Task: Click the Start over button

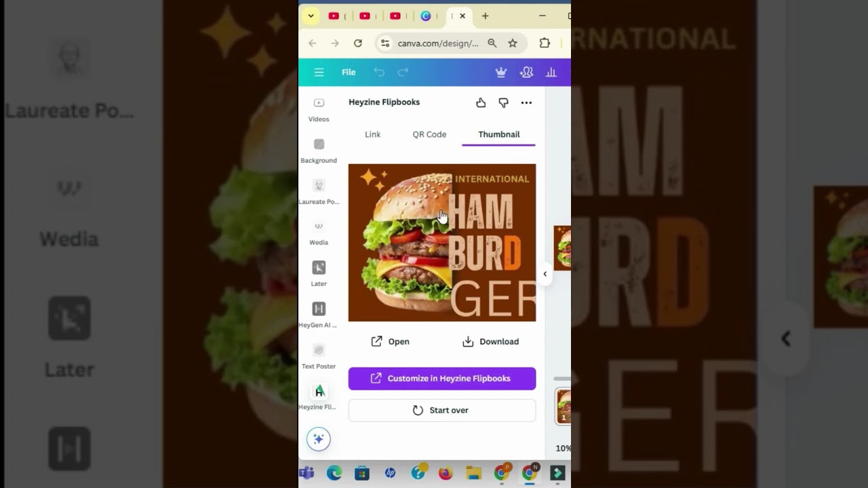Action: tap(442, 410)
